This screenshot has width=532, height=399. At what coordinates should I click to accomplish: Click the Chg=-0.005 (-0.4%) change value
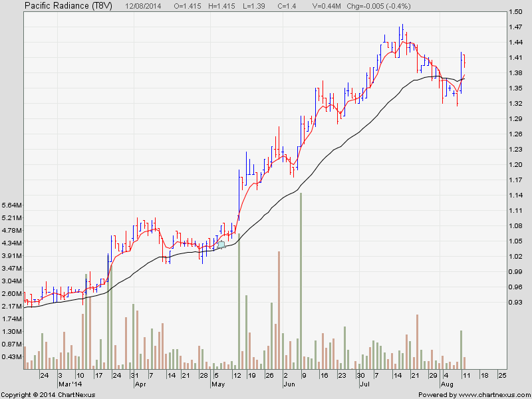pos(378,6)
